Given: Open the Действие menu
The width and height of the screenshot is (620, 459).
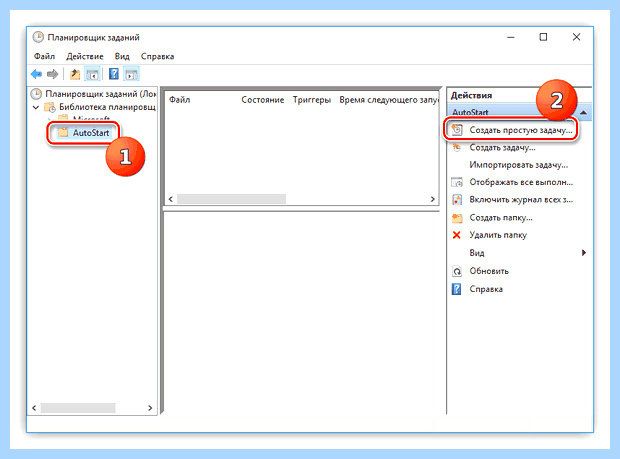Looking at the screenshot, I should (85, 56).
